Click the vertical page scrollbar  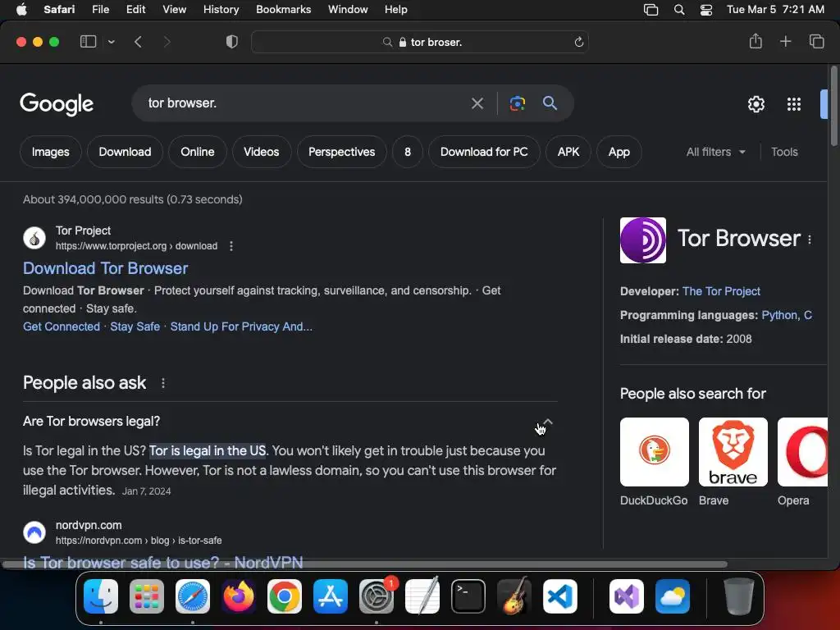833,106
